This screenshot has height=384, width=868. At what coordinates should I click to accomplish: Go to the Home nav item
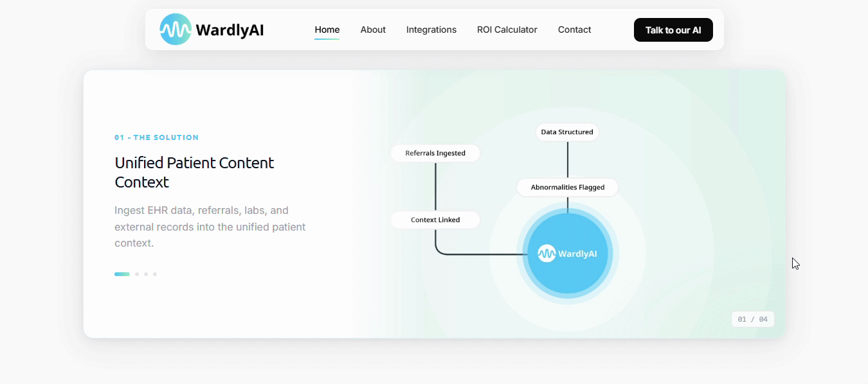(327, 30)
